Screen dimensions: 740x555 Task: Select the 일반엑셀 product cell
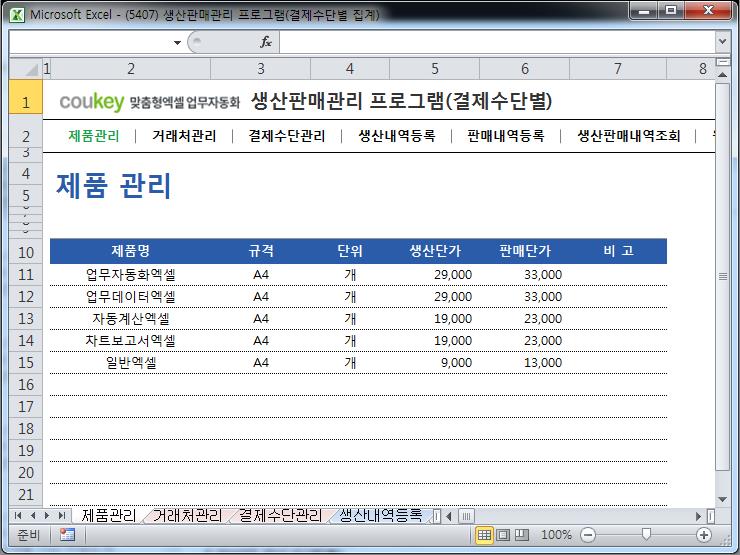(131, 363)
